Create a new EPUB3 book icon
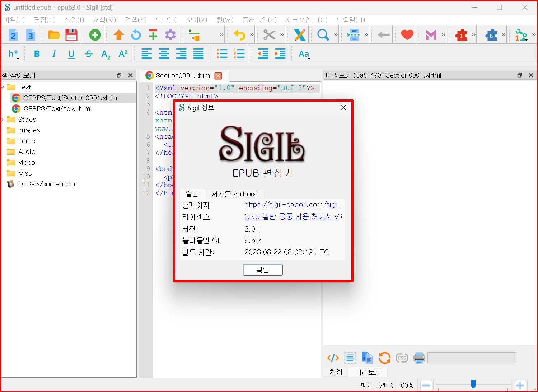Screen dimensions: 538x392 point(31,35)
